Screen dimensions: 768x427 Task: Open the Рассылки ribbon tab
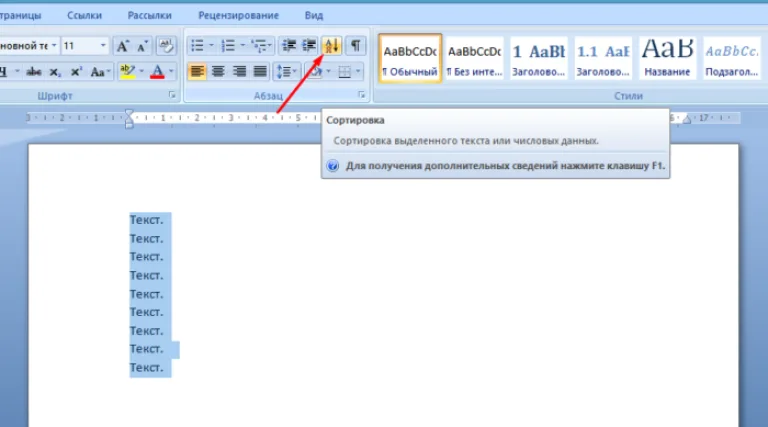click(x=149, y=16)
